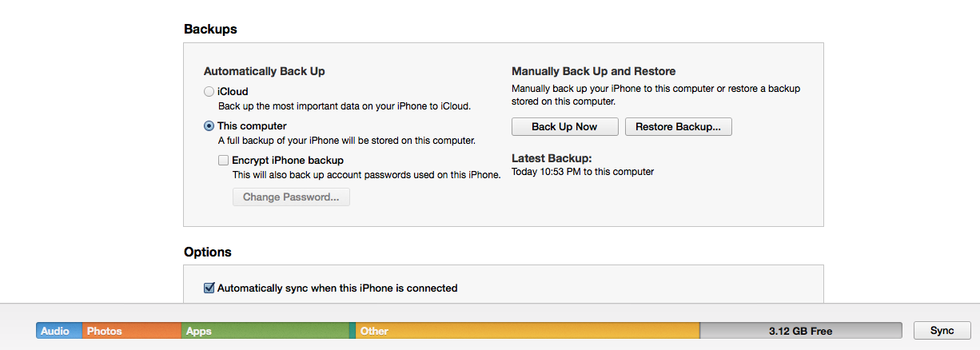980x350 pixels.
Task: Click the green Apps storage segment
Action: [x=264, y=331]
